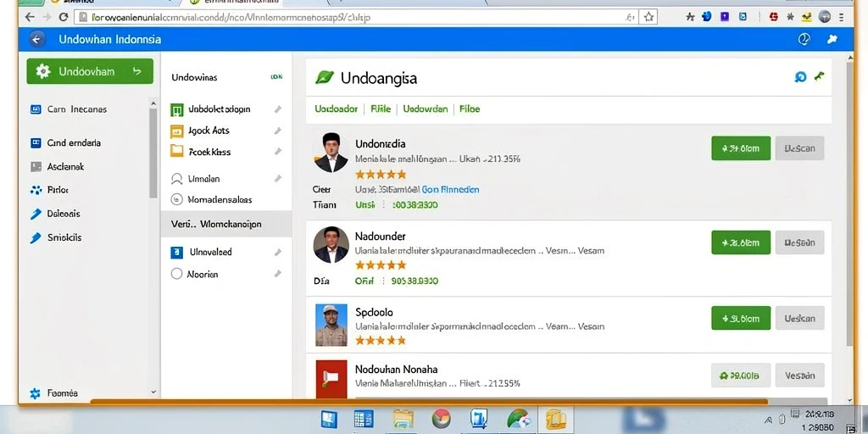Rate Undonedia using its star rating
This screenshot has height=434, width=868.
pos(381,175)
